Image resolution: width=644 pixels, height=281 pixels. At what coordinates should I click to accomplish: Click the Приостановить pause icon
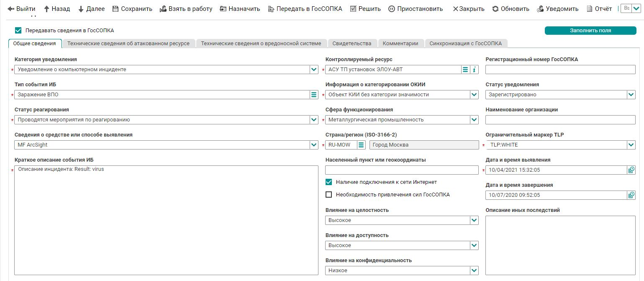[392, 9]
